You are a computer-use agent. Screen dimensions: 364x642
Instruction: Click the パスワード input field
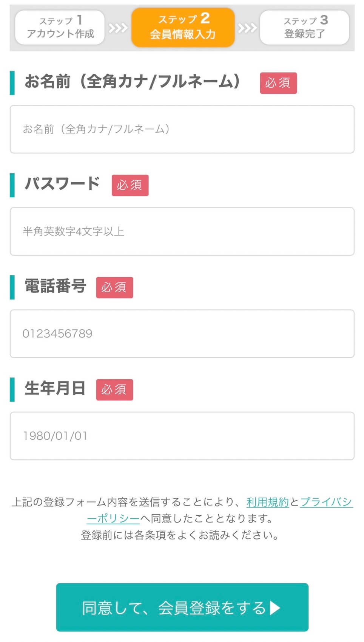tap(182, 231)
